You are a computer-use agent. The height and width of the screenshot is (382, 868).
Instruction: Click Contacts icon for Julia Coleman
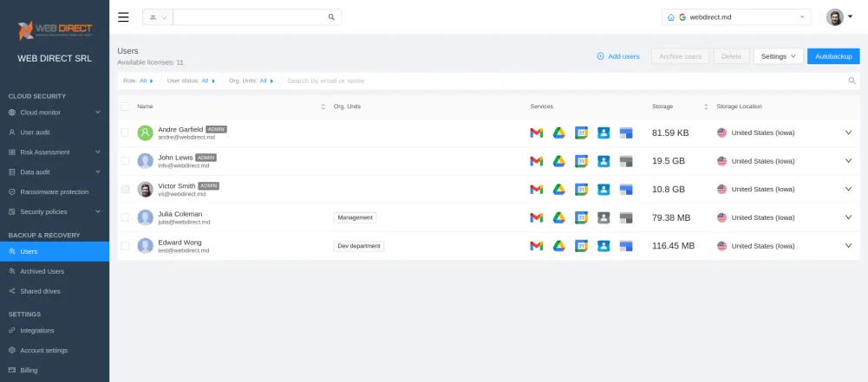pos(604,217)
